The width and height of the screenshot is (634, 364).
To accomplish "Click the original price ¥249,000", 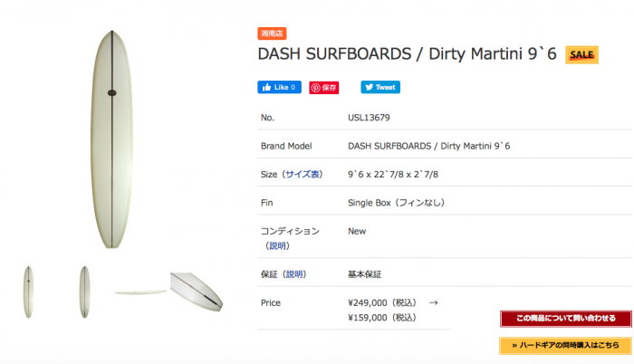I will coord(381,302).
